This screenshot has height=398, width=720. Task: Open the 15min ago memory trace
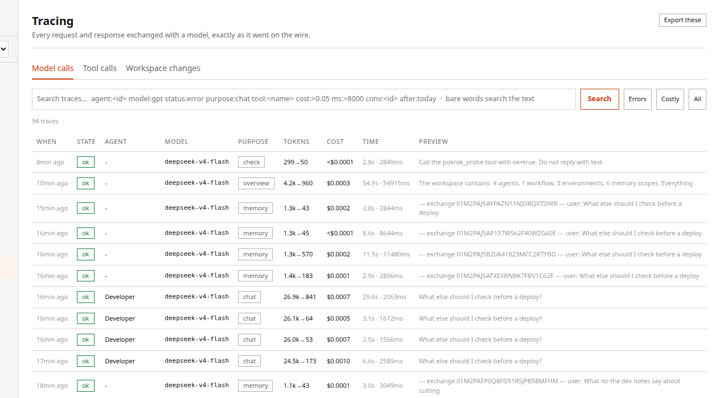point(369,208)
